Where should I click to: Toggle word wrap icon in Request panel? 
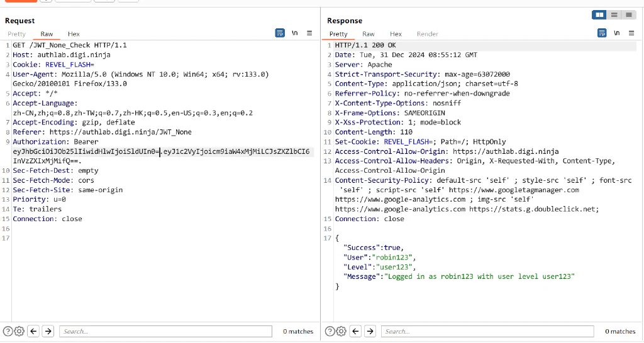click(280, 33)
